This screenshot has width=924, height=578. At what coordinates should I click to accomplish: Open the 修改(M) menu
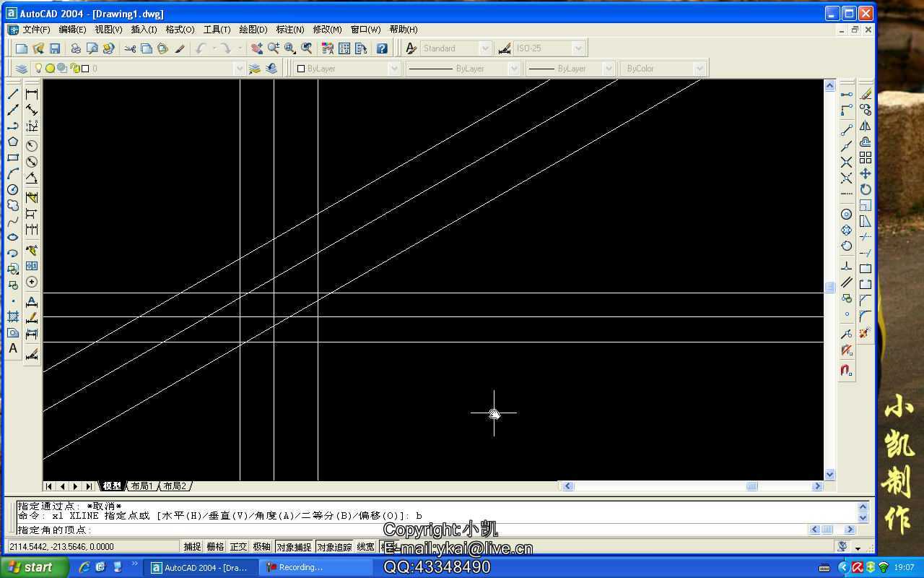tap(327, 30)
